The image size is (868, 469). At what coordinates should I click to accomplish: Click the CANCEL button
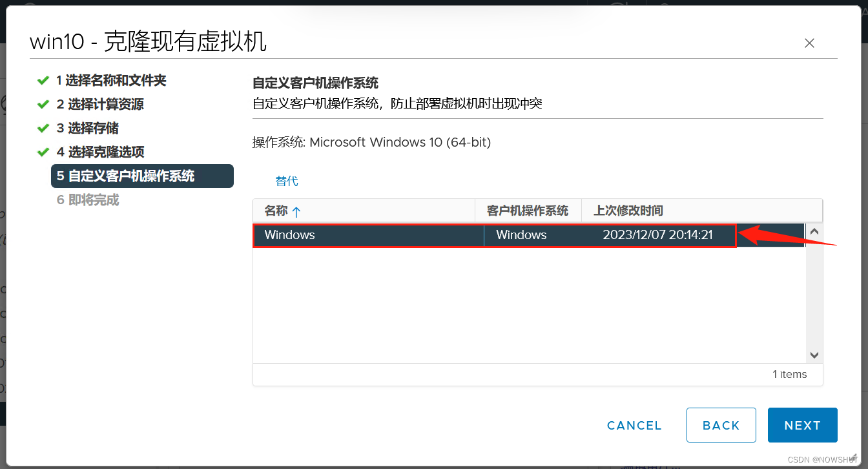(x=634, y=426)
